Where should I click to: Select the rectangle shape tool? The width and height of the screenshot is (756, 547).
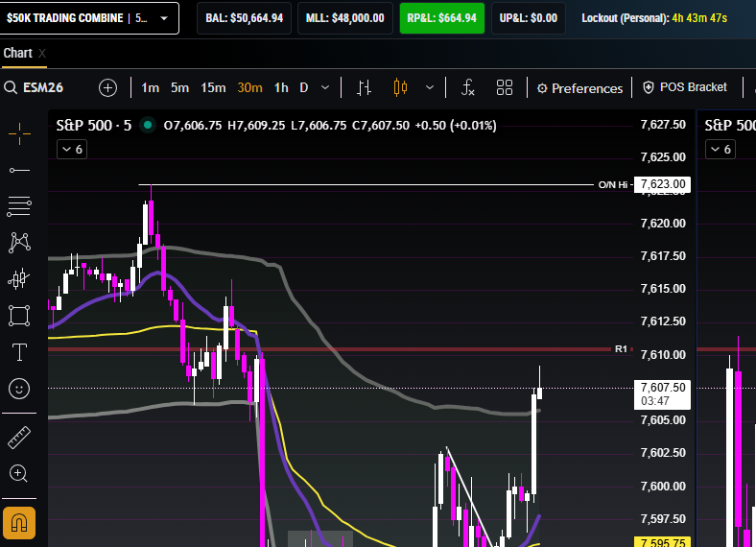[x=19, y=316]
